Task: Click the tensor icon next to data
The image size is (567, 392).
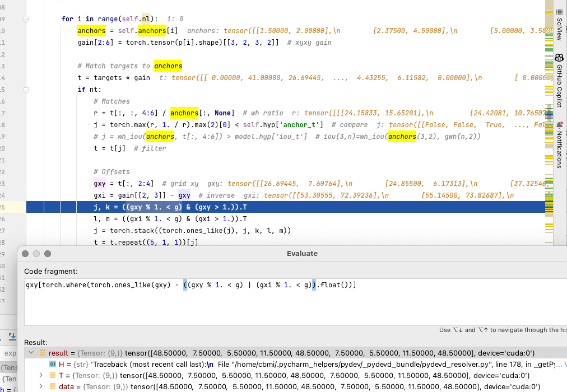Action: 53,386
